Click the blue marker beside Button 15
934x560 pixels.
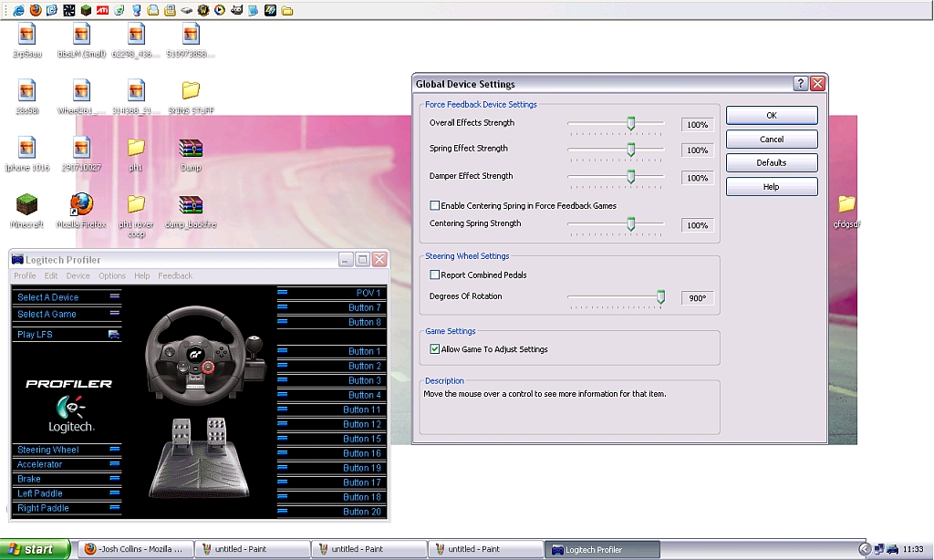pyautogui.click(x=283, y=439)
